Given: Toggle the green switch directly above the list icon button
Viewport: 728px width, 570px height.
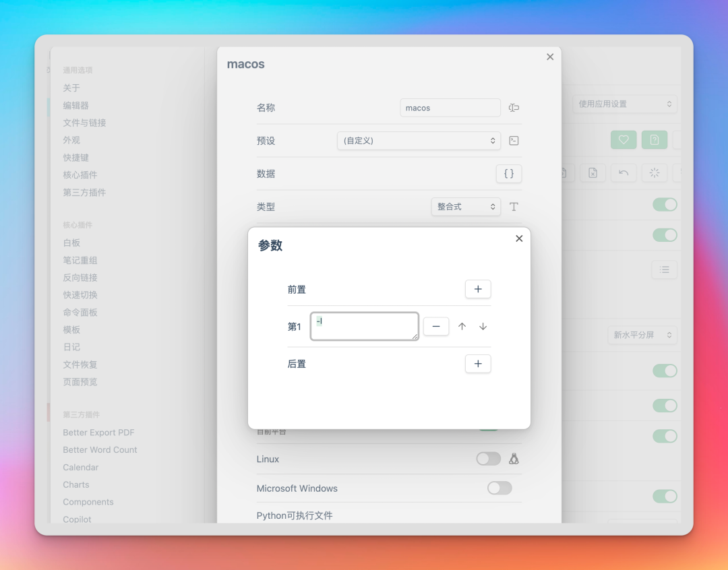Looking at the screenshot, I should point(665,235).
